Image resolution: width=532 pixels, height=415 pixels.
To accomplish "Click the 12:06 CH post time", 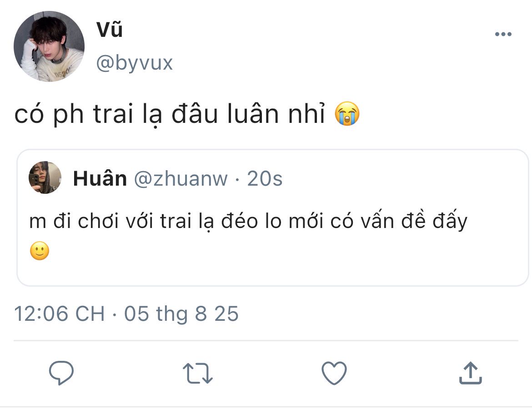I will coord(59,314).
